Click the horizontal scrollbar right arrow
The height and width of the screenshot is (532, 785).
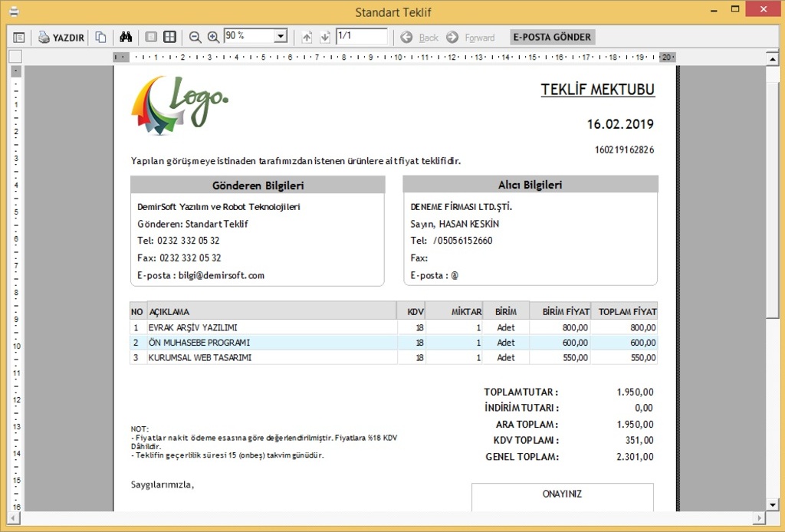click(x=760, y=518)
